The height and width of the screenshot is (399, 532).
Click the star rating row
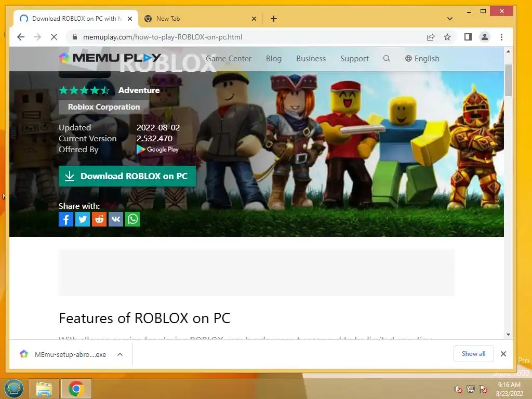point(84,90)
